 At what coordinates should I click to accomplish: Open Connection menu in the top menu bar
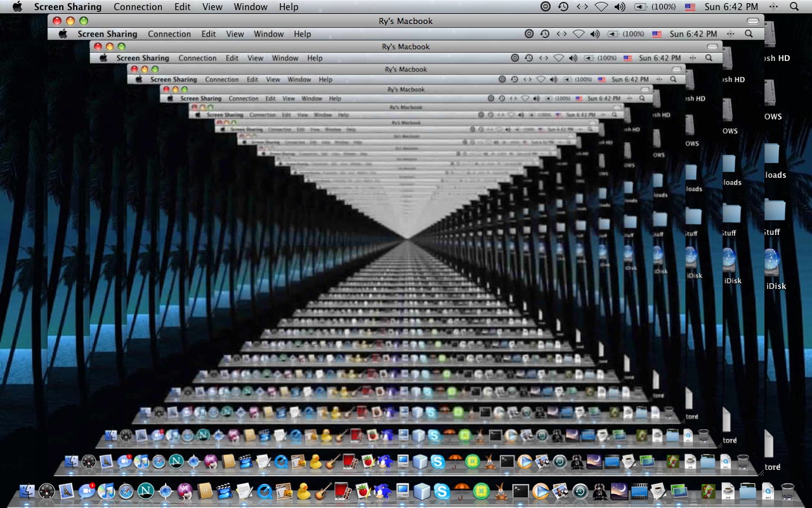pyautogui.click(x=138, y=7)
